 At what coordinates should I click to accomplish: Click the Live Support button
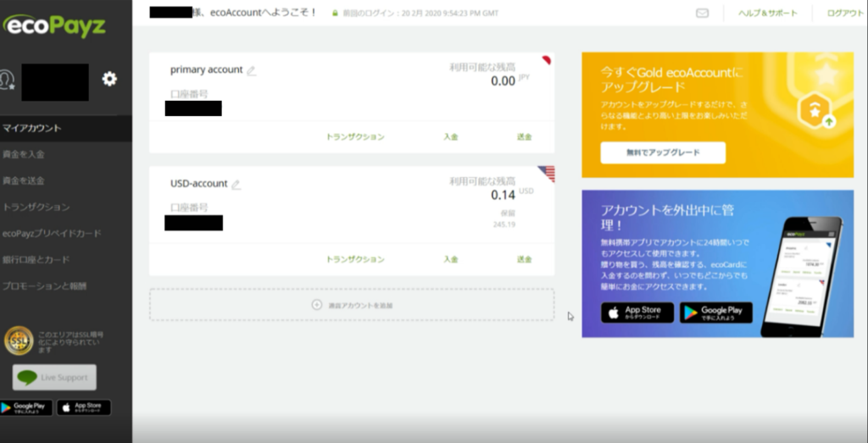point(54,378)
